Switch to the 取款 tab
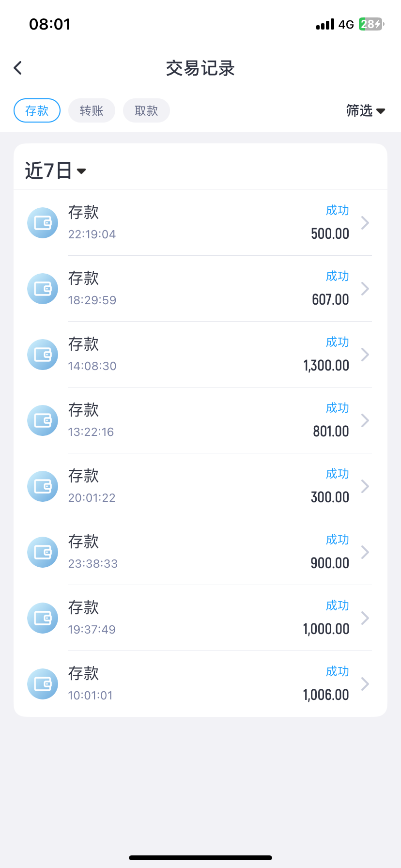 point(146,110)
